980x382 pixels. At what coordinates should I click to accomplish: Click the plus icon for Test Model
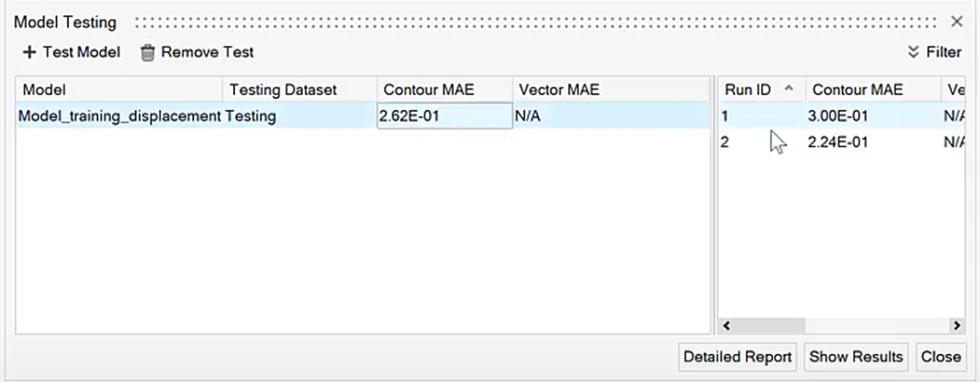coord(29,53)
